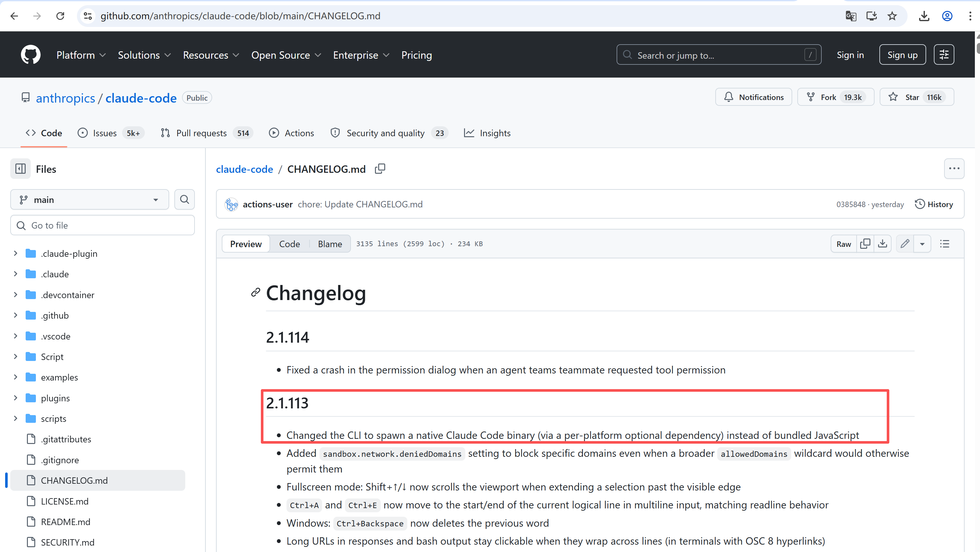The height and width of the screenshot is (552, 980).
Task: Open the Issues tab
Action: (x=111, y=133)
